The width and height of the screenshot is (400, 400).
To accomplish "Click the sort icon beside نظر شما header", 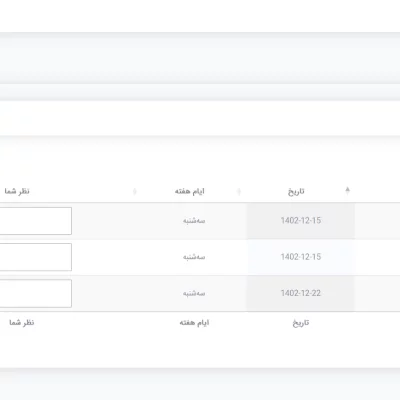I will point(135,191).
